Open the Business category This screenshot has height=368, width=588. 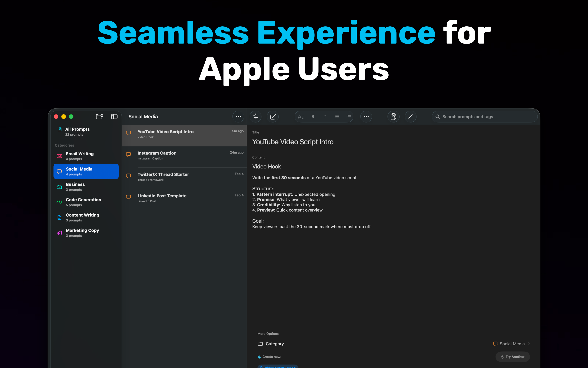point(86,187)
